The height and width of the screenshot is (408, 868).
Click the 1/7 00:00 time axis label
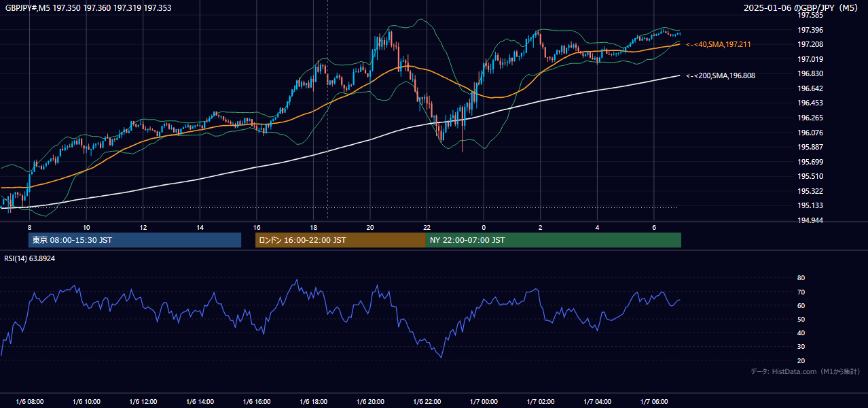pos(484,401)
